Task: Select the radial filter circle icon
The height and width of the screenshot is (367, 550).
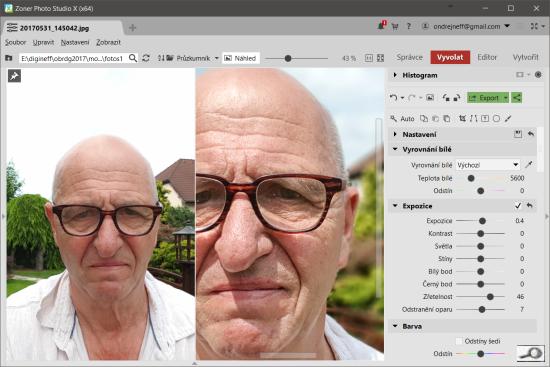Action: click(496, 119)
